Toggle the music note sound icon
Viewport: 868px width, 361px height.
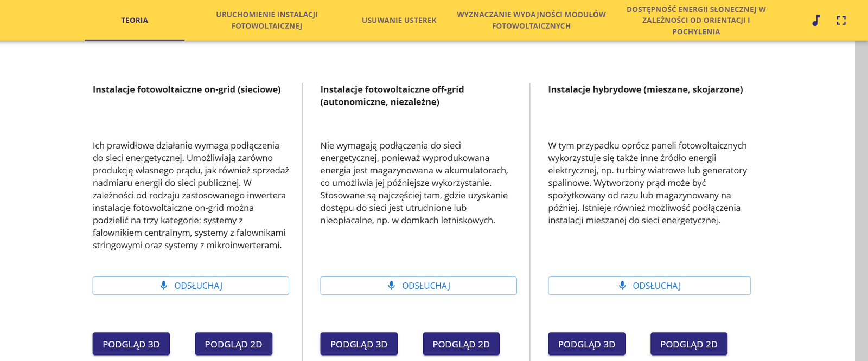pos(816,21)
